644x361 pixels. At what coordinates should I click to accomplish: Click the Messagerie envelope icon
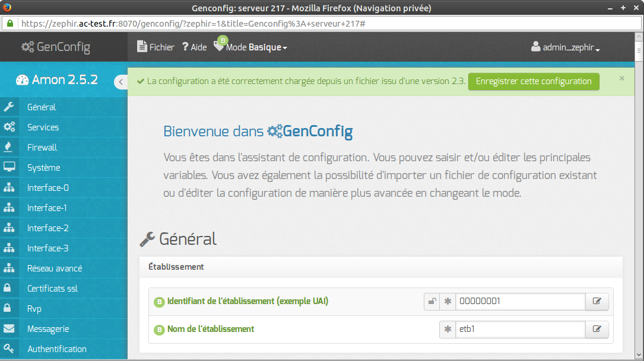click(x=9, y=328)
